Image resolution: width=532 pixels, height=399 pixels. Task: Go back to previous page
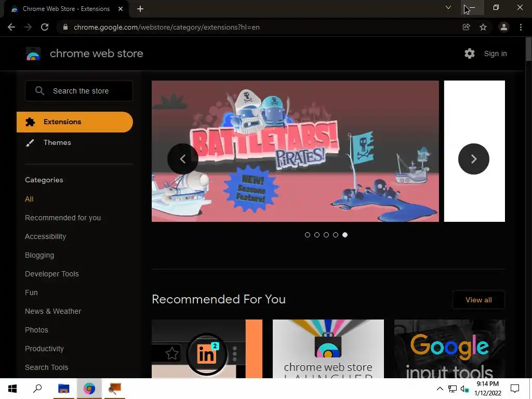(x=11, y=27)
